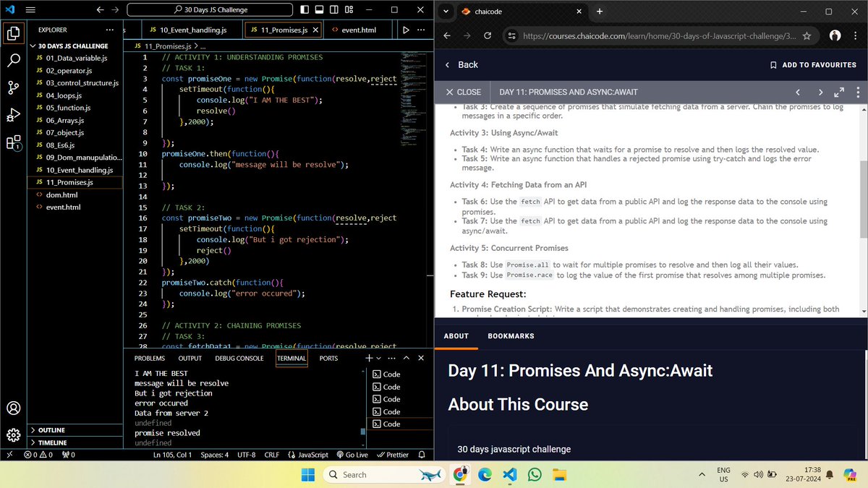Open 04_loops.js in Explorer
The height and width of the screenshot is (488, 868).
(76, 95)
